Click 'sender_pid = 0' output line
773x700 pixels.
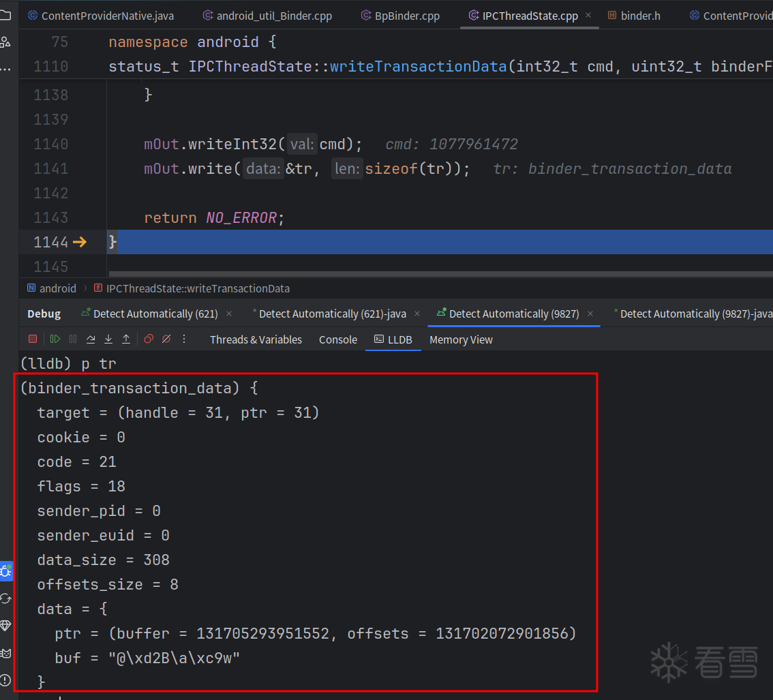click(99, 511)
